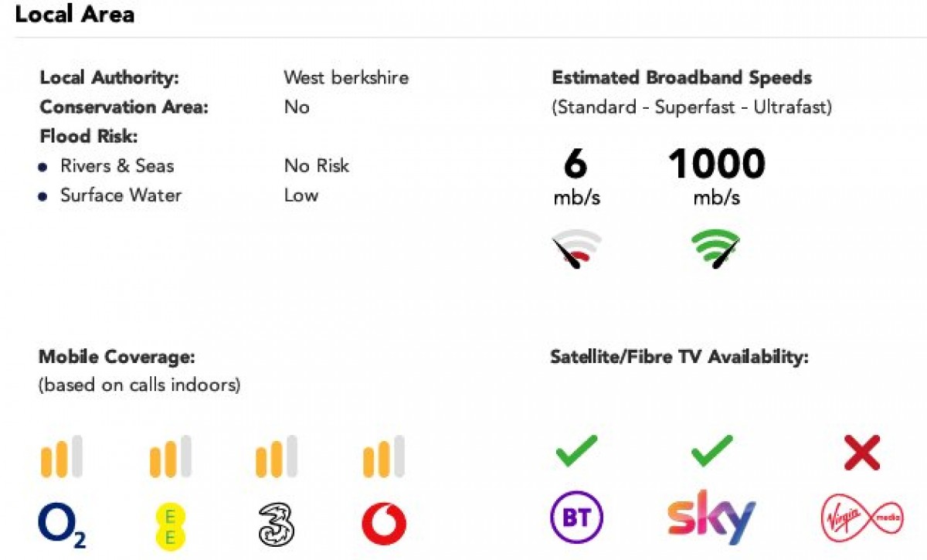Click the Rivers & Seas flood risk item
This screenshot has height=560, width=927.
[x=117, y=165]
